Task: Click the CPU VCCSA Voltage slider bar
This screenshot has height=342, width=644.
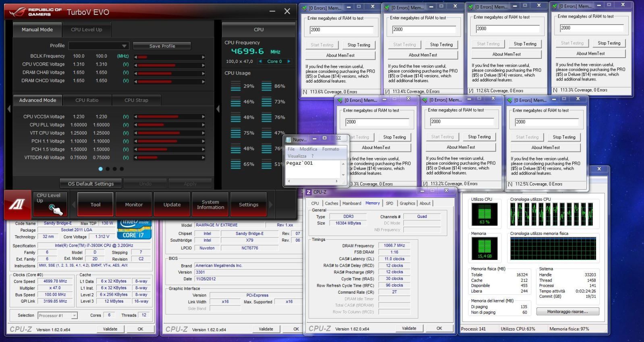Action: tap(169, 117)
